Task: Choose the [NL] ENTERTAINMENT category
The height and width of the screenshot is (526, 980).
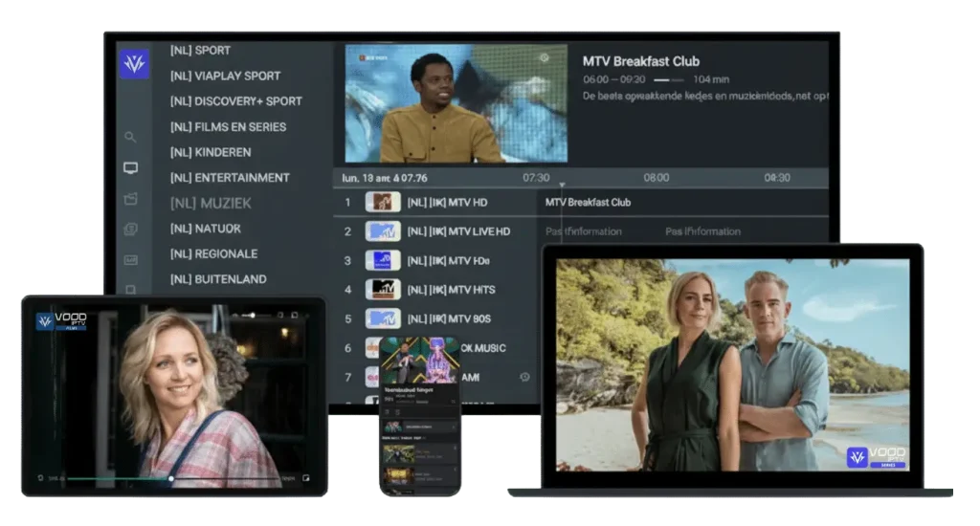Action: pyautogui.click(x=230, y=178)
